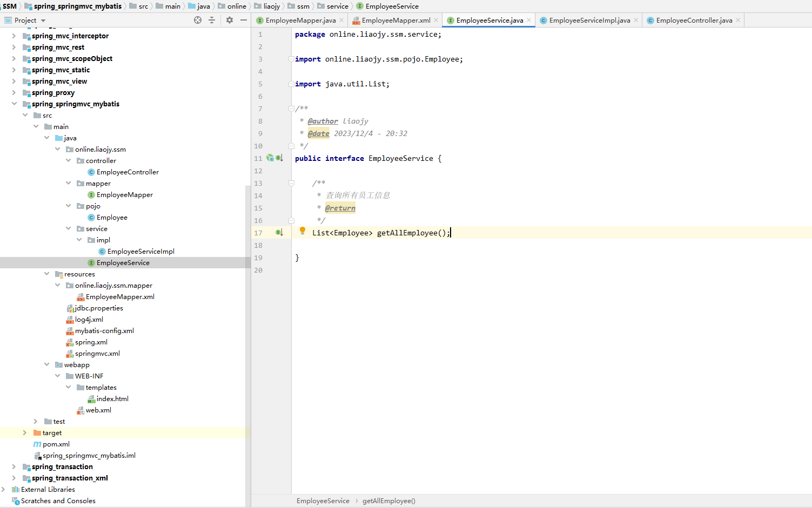Collapse the controller package
Image resolution: width=812 pixels, height=508 pixels.
pyautogui.click(x=68, y=160)
